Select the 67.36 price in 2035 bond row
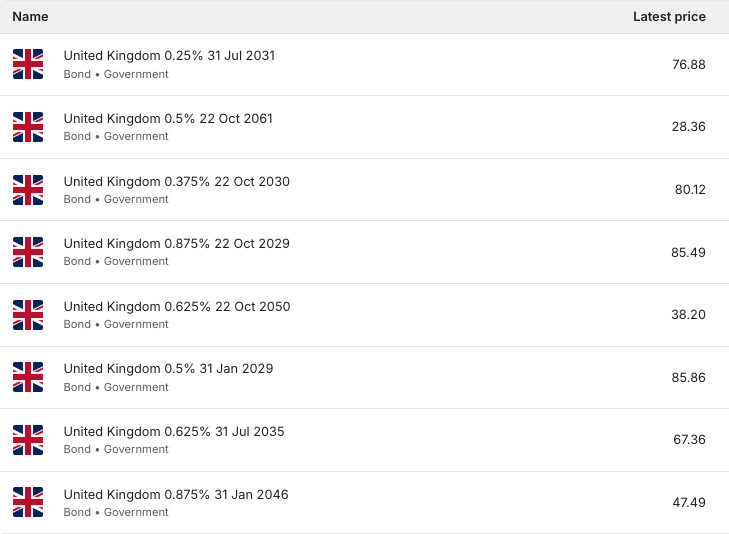The width and height of the screenshot is (729, 534). [x=689, y=440]
